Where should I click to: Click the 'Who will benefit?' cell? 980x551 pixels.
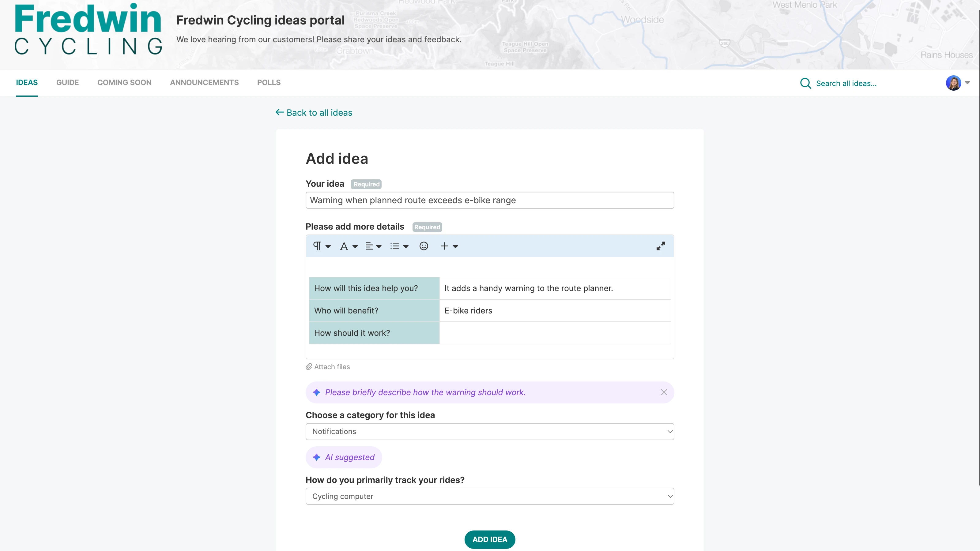pos(374,311)
